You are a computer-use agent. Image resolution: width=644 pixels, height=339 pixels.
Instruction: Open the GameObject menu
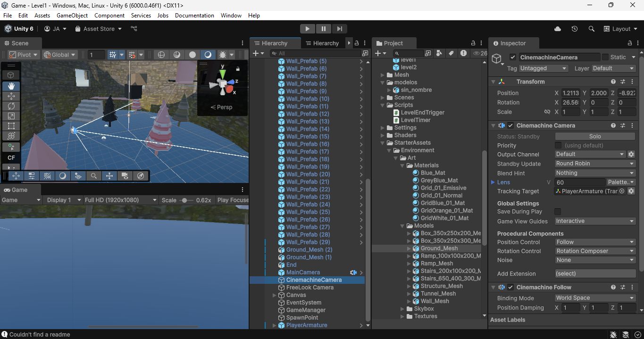point(72,15)
